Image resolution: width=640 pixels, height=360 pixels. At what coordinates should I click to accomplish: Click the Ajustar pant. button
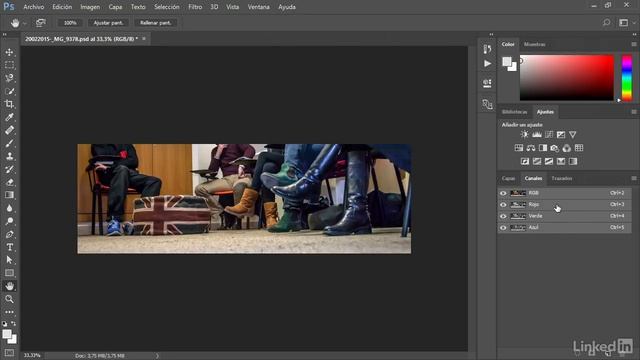108,23
